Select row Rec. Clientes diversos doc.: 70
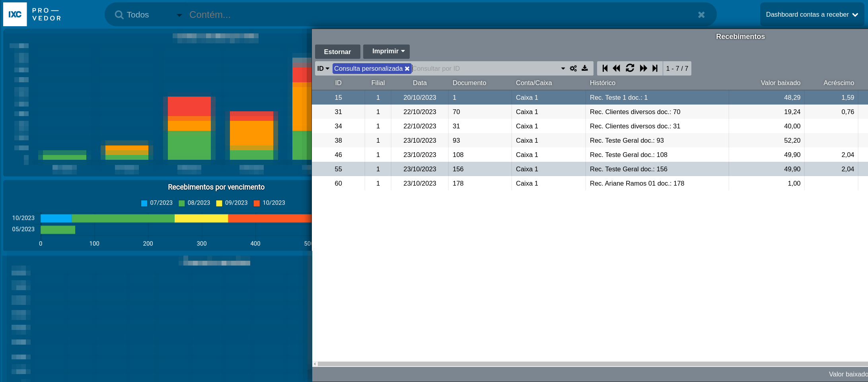The height and width of the screenshot is (382, 868). click(590, 112)
